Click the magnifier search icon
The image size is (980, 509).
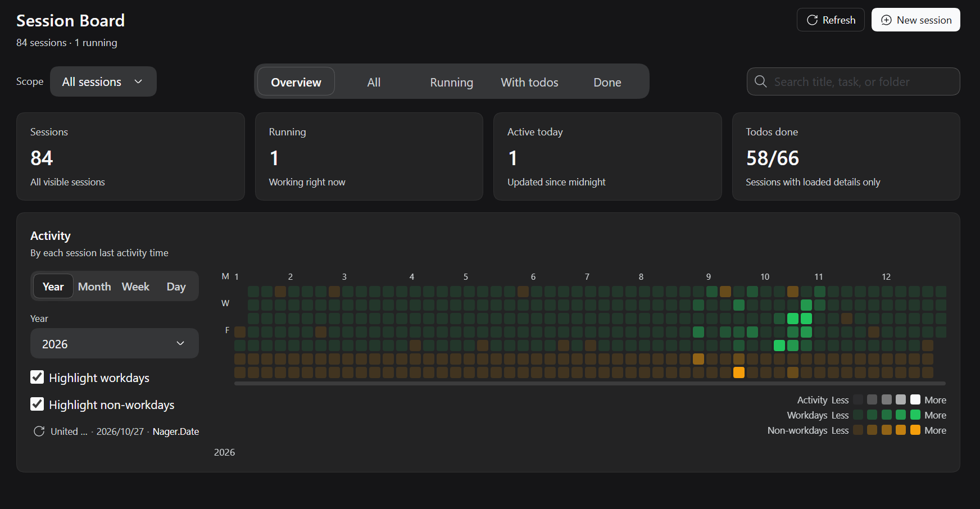760,81
